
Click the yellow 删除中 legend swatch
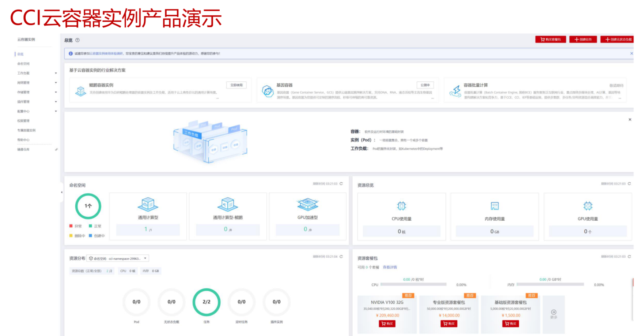(71, 236)
